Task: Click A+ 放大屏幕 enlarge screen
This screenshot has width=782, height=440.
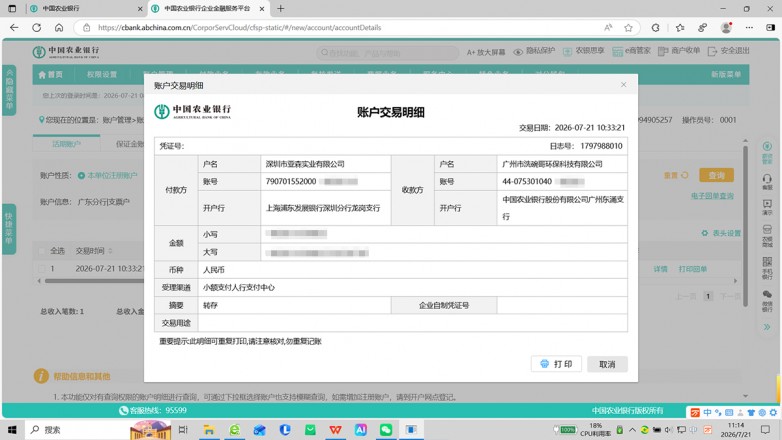Action: click(486, 52)
